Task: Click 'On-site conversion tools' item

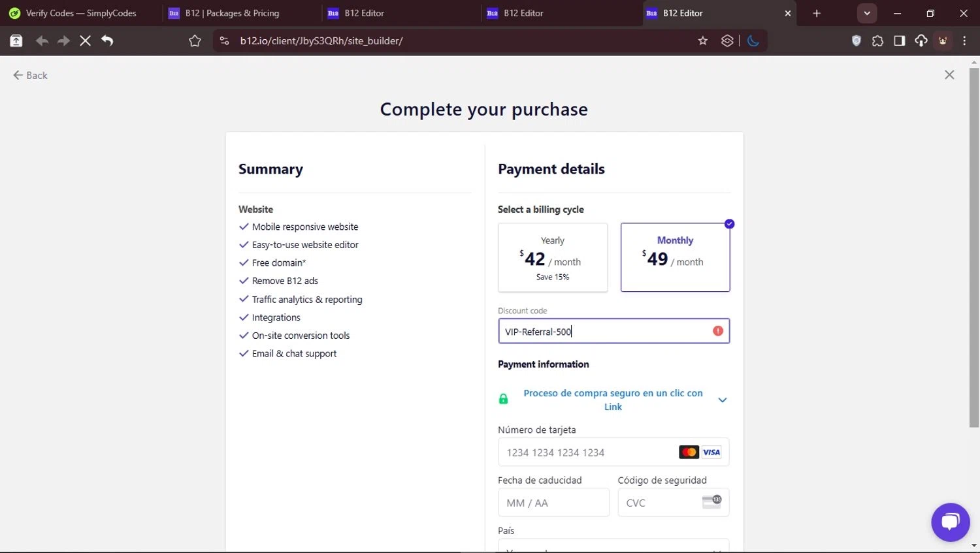Action: pos(301,336)
